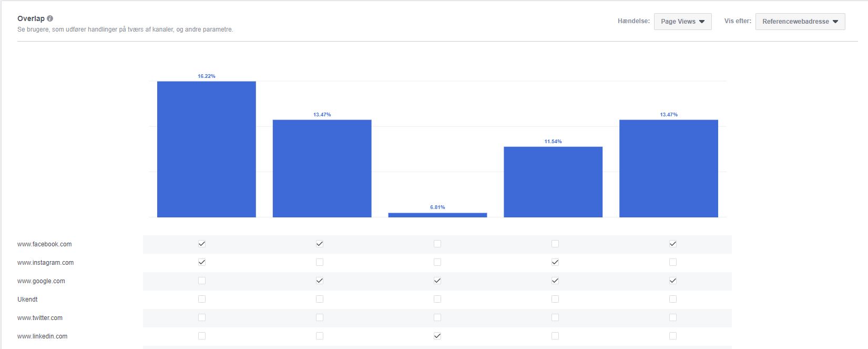
Task: Click the 11.54% overlap bar
Action: [x=553, y=182]
